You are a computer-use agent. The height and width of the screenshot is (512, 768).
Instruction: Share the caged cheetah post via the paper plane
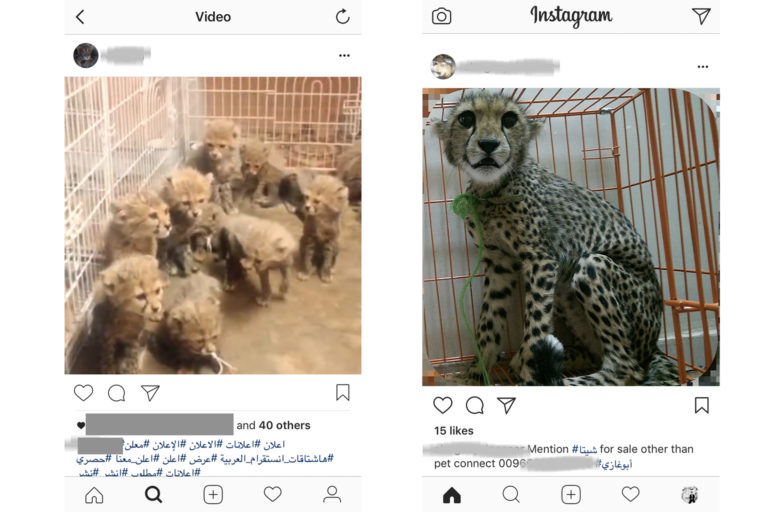click(x=506, y=405)
